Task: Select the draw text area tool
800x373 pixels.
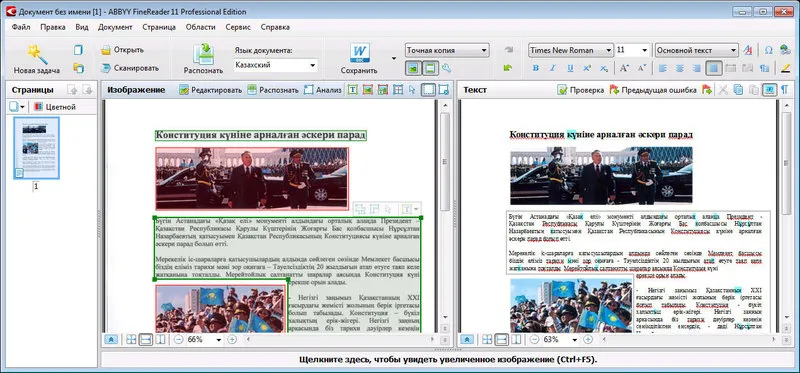Action: pyautogui.click(x=352, y=90)
